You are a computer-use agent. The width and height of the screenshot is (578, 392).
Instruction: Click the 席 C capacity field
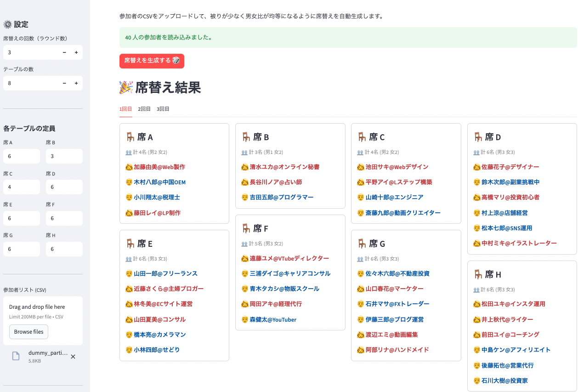click(22, 187)
